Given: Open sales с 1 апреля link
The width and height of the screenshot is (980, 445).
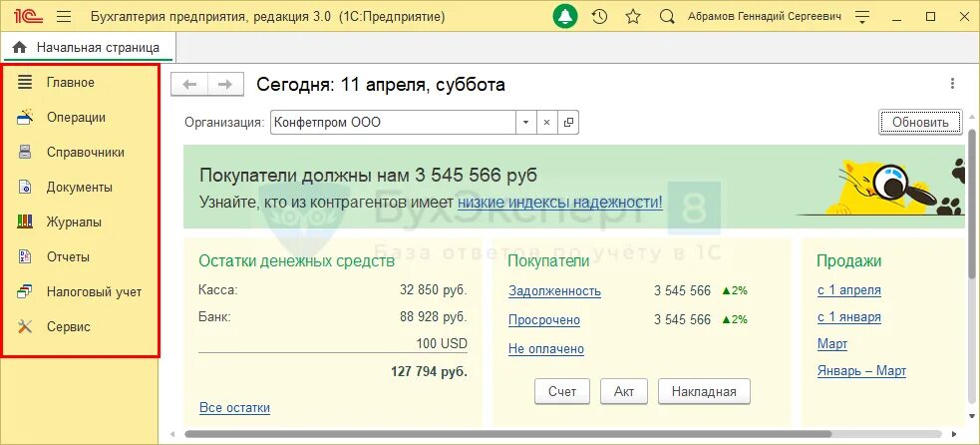Looking at the screenshot, I should pos(849,290).
